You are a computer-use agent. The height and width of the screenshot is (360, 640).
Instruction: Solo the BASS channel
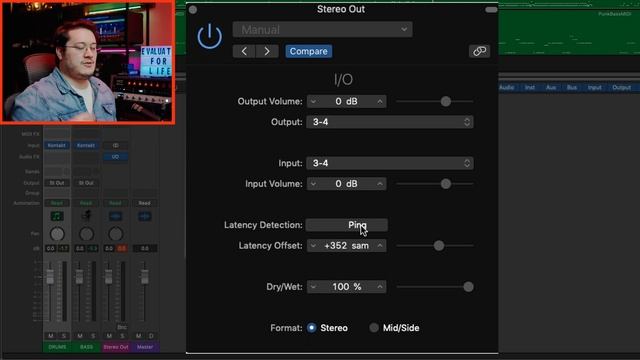[x=93, y=336]
